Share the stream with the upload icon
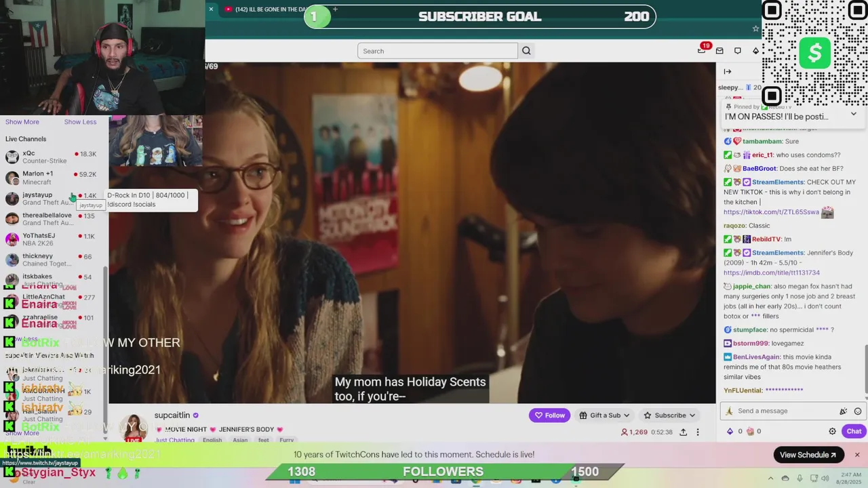 (x=683, y=432)
